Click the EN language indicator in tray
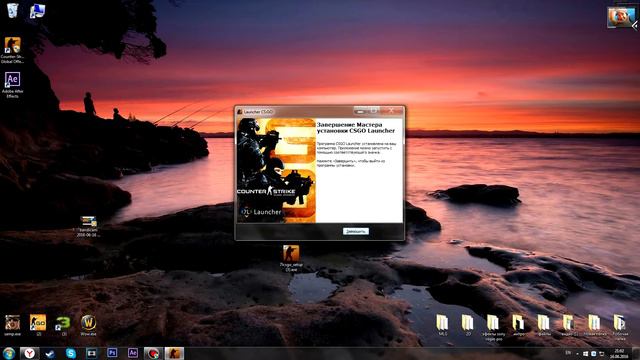Viewport: 640px width, 360px height. (568, 353)
